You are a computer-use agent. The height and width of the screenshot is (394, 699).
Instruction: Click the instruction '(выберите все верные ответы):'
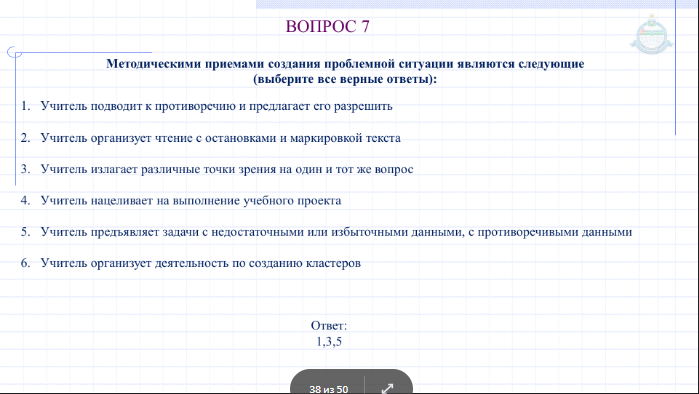345,79
